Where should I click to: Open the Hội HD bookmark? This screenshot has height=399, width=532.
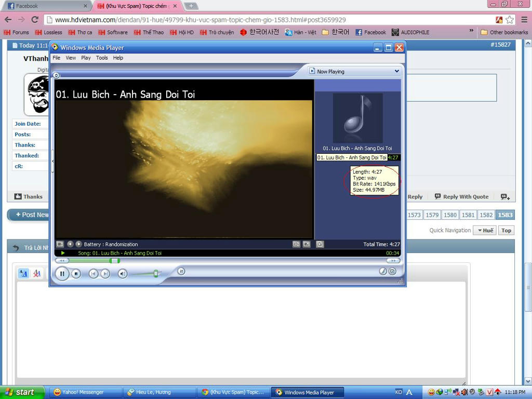point(182,32)
